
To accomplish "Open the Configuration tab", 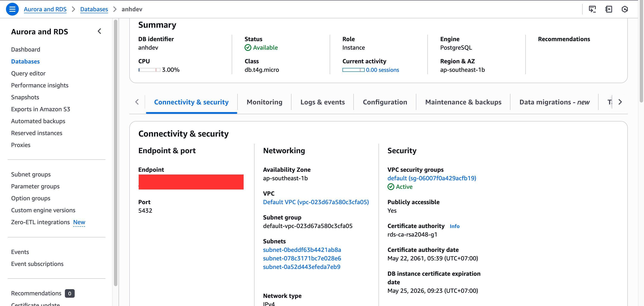I will 385,102.
